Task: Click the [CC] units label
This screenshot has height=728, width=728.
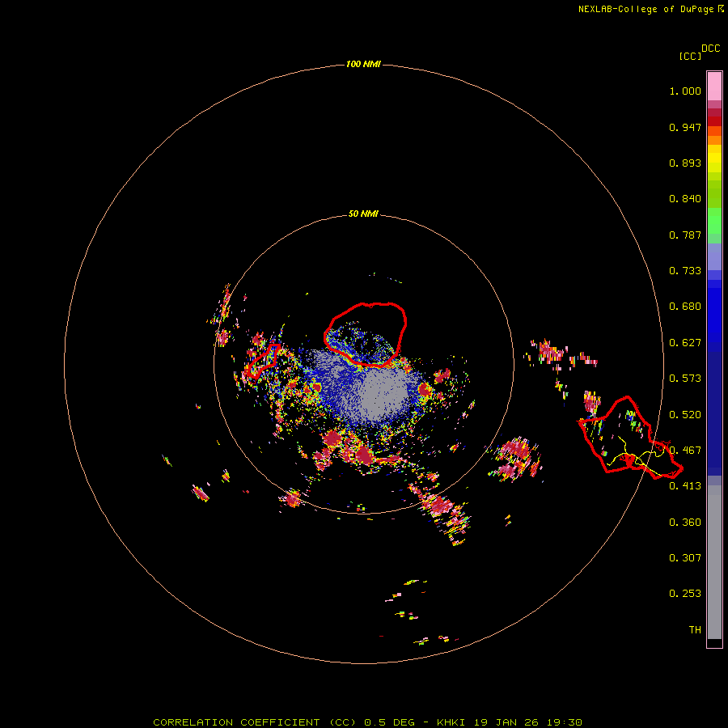Action: pos(690,56)
